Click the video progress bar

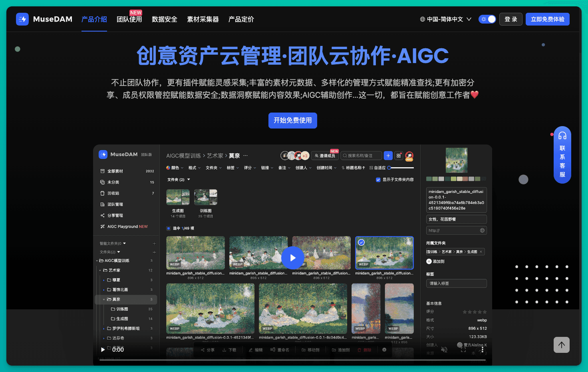(292, 360)
